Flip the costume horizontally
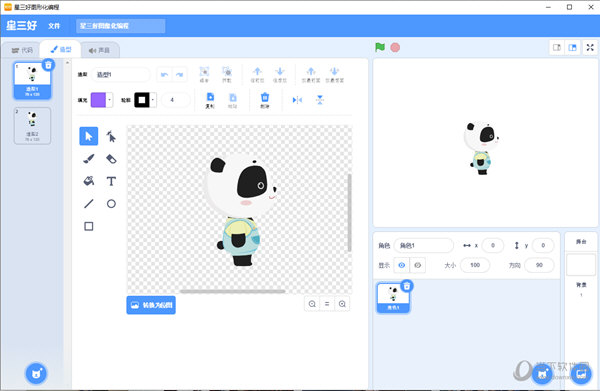 click(297, 100)
